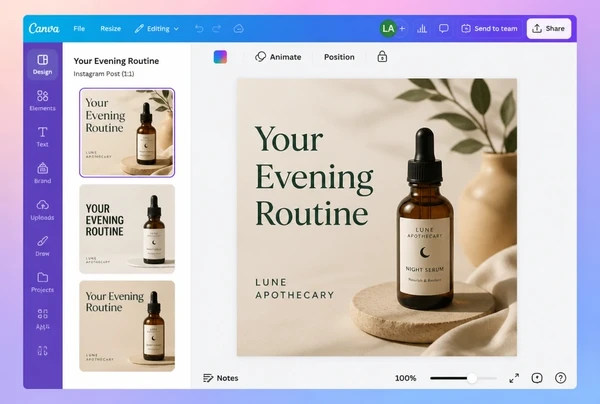This screenshot has height=404, width=600.
Task: Open the help question mark
Action: 561,378
